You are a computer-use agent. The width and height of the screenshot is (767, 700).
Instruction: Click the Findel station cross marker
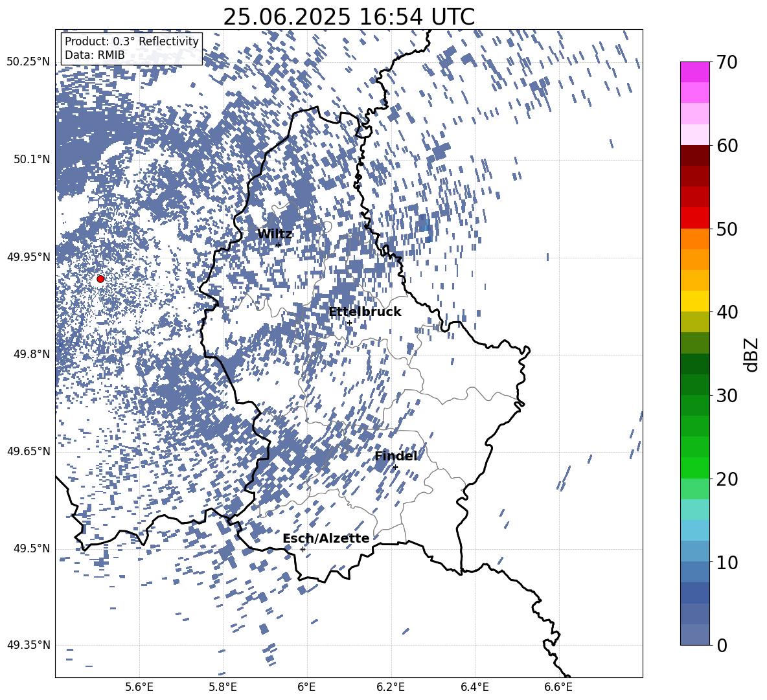pyautogui.click(x=395, y=468)
